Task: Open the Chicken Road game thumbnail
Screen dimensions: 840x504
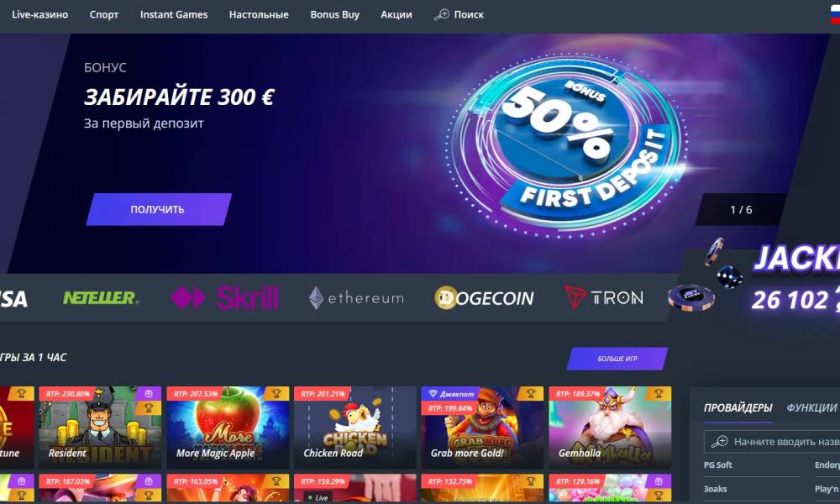Action: 355,427
